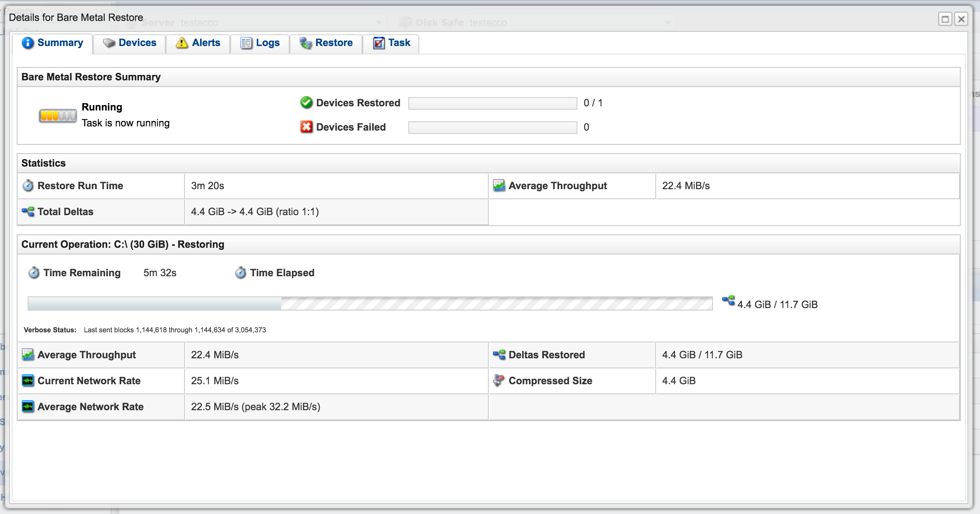Screen dimensions: 980x514
Task: Click the Devices Restored progress bar
Action: [493, 103]
